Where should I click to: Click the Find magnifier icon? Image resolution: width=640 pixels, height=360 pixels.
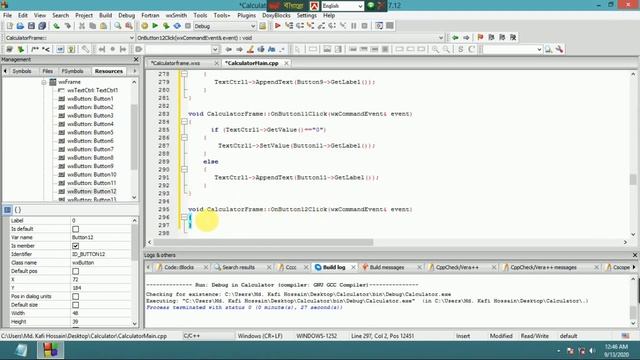click(118, 26)
